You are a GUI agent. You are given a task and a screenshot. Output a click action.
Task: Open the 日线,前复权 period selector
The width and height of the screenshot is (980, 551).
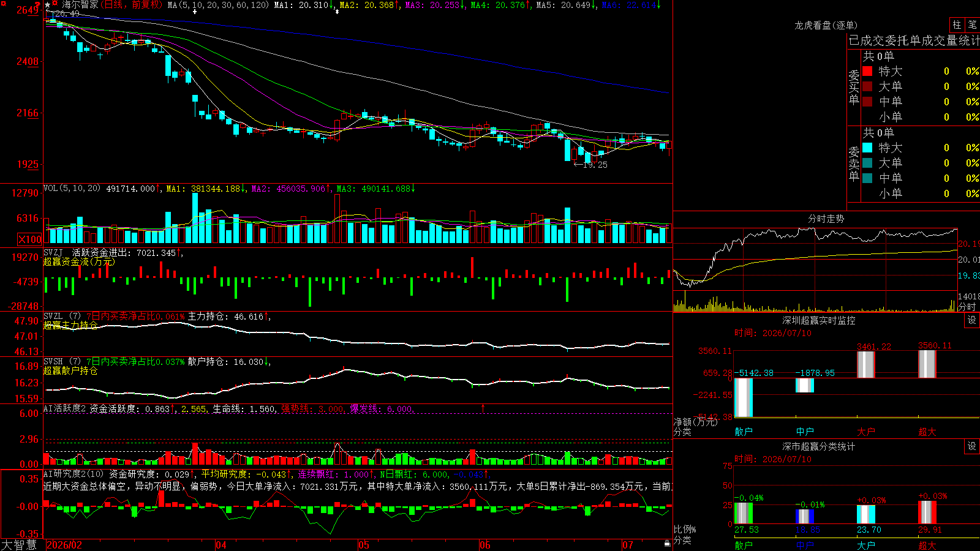132,5
